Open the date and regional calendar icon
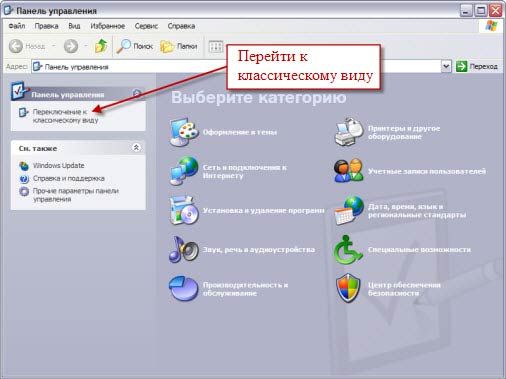 [349, 210]
